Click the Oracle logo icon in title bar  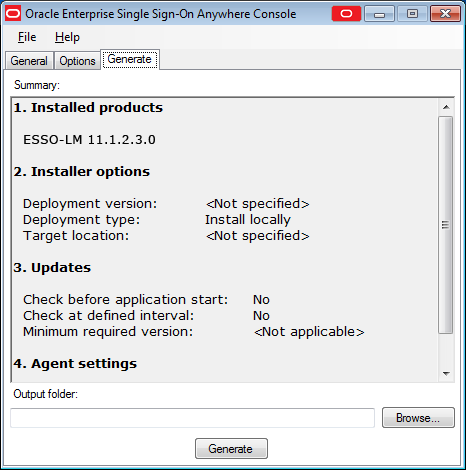(13, 14)
